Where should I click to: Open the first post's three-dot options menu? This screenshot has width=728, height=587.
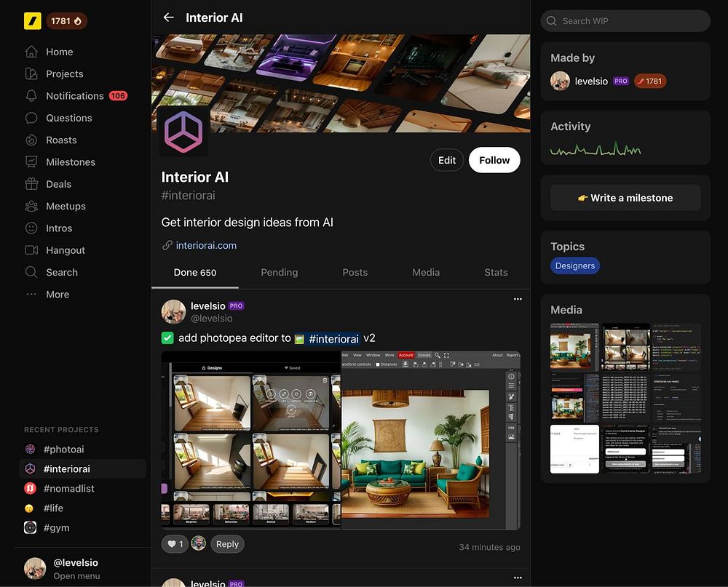tap(518, 299)
